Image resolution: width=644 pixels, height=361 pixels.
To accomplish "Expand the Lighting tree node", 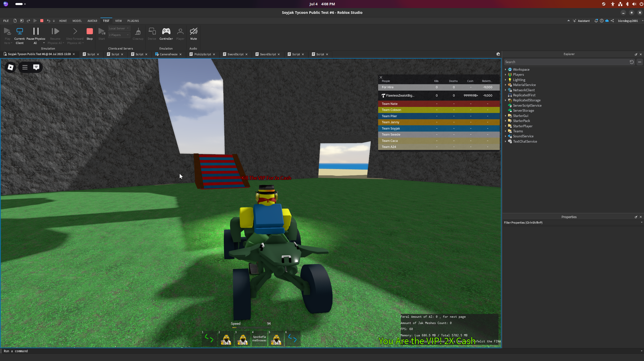I will point(506,80).
